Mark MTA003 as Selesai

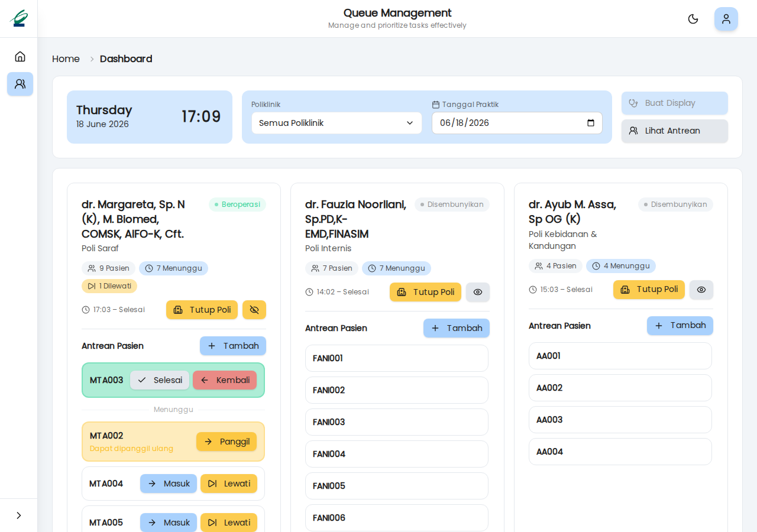(160, 380)
